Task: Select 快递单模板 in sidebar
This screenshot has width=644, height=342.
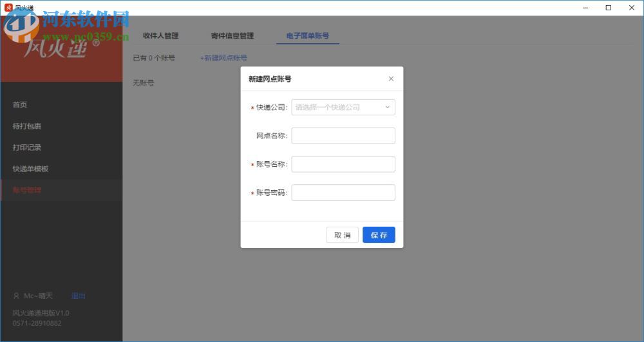Action: [x=30, y=169]
